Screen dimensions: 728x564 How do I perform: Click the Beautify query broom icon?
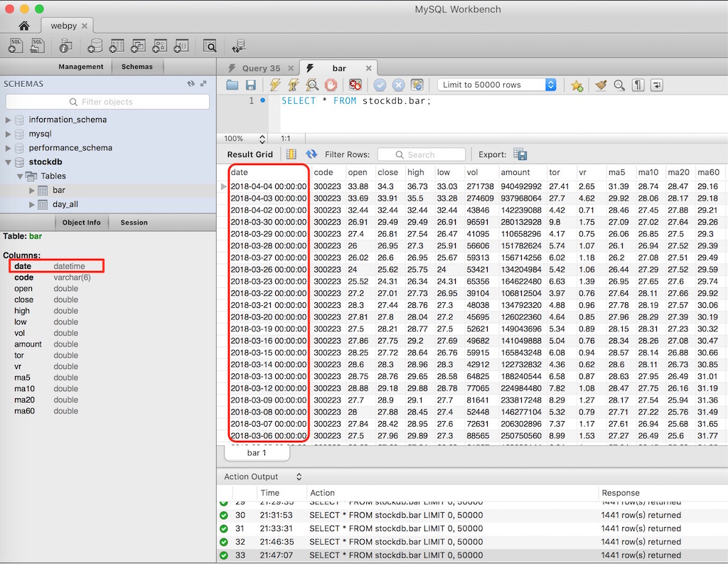click(x=601, y=85)
